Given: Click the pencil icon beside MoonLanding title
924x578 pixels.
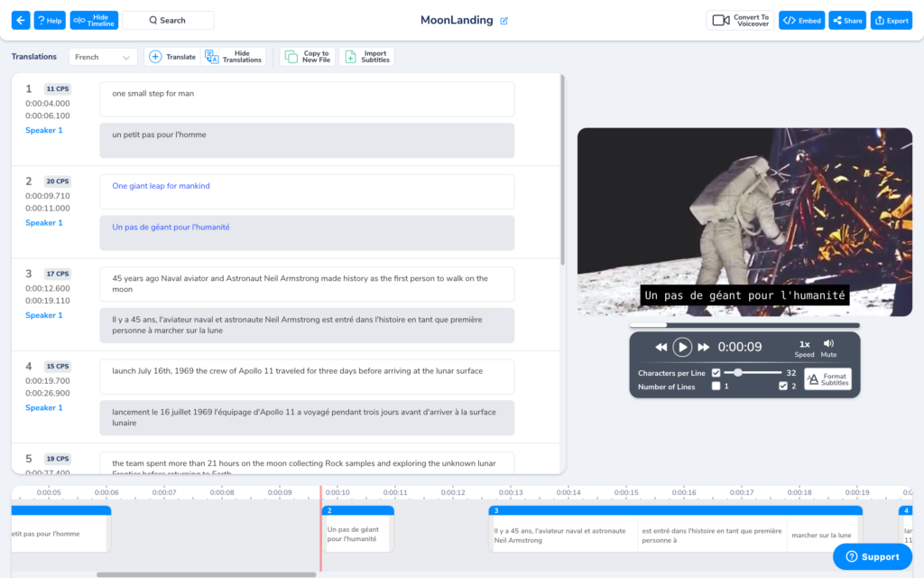Looking at the screenshot, I should pyautogui.click(x=504, y=21).
